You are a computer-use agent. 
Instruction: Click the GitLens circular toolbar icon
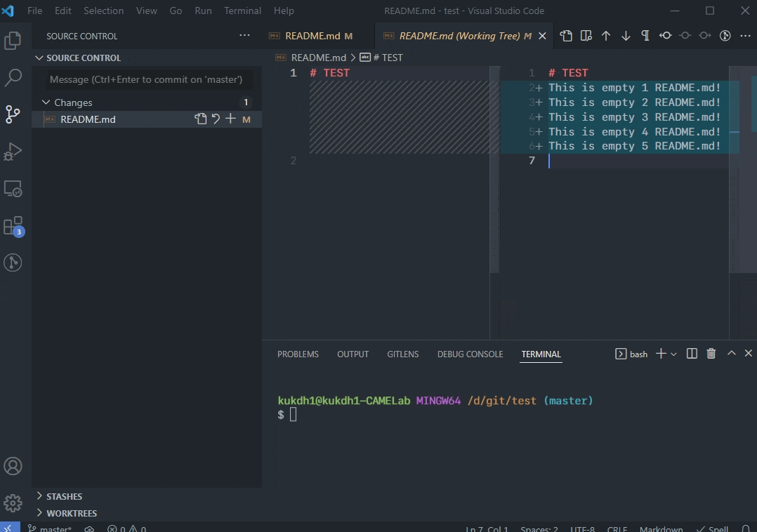[x=725, y=36]
